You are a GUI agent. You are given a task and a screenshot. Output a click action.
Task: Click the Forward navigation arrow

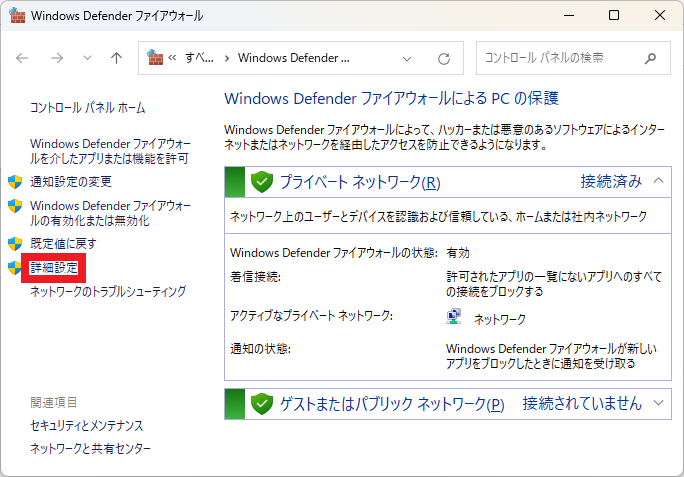[x=57, y=58]
